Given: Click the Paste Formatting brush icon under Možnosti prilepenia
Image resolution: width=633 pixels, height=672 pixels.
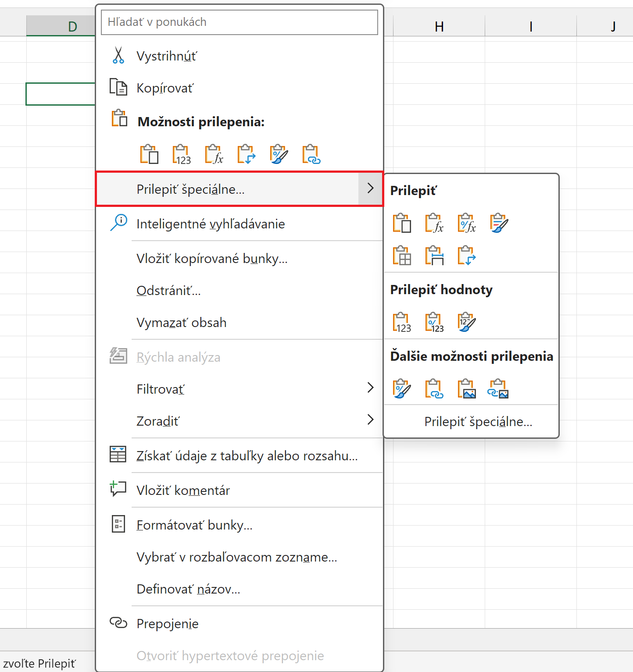Looking at the screenshot, I should (279, 154).
